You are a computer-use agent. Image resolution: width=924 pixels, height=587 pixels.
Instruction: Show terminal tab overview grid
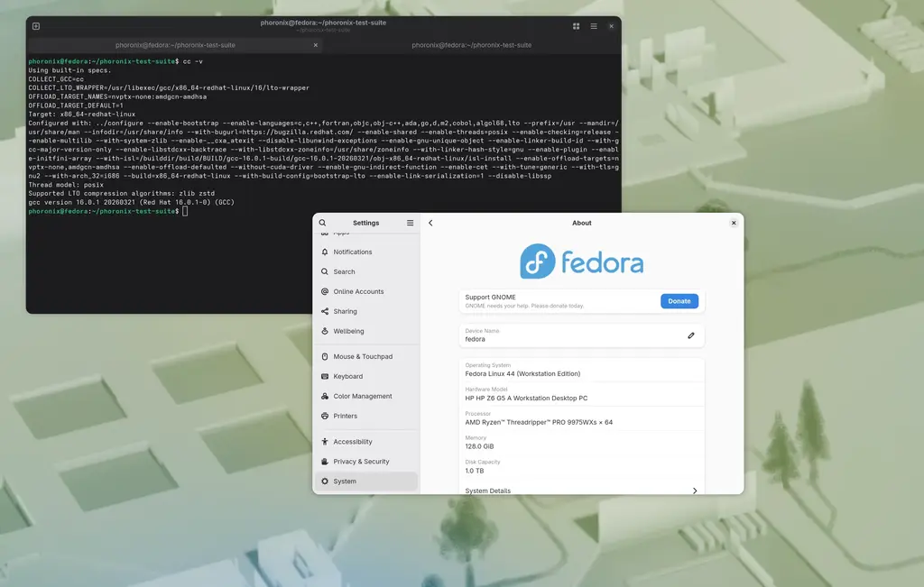click(x=576, y=26)
